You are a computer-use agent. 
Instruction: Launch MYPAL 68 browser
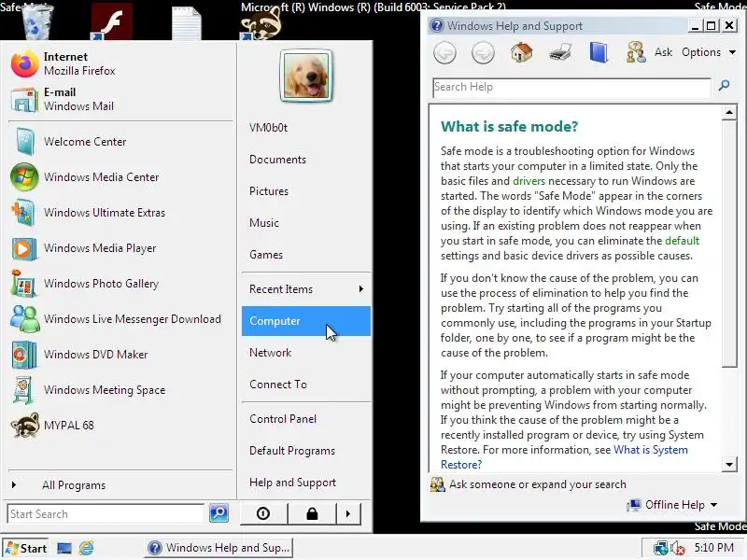coord(120,426)
